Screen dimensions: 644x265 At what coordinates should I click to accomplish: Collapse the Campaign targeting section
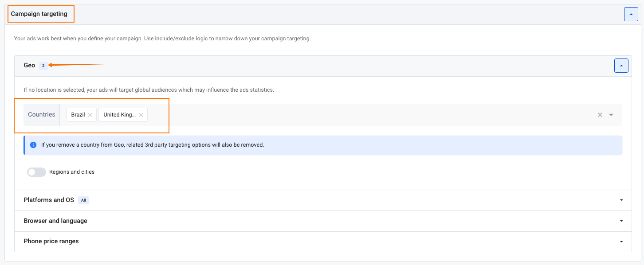point(631,14)
